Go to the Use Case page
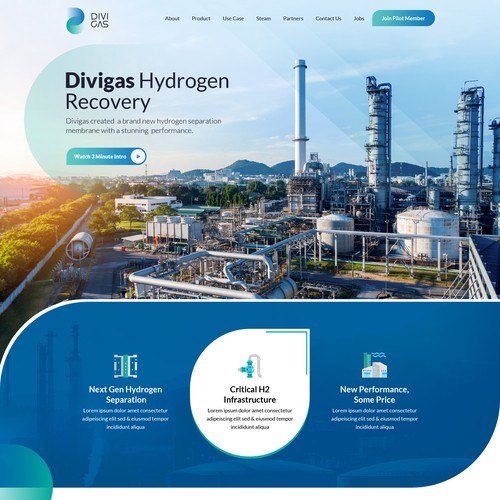 233,18
